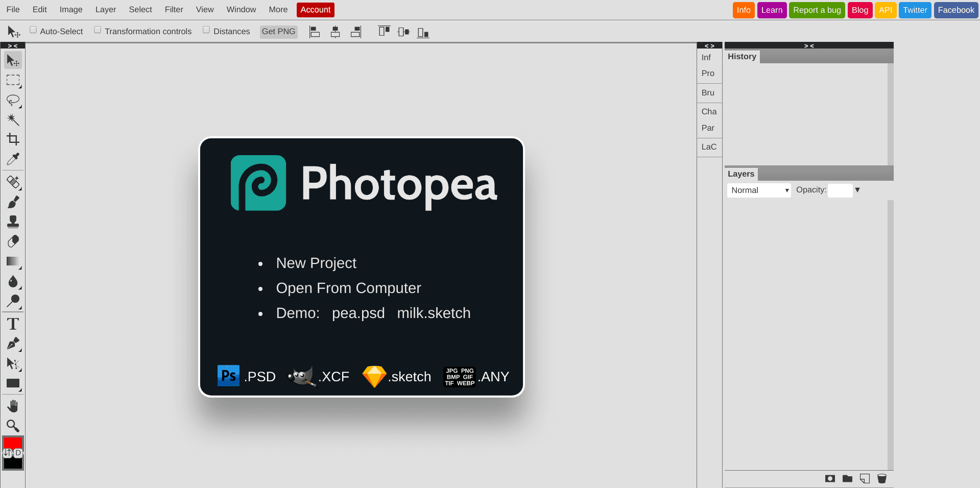Click Open From Computer

(x=349, y=288)
